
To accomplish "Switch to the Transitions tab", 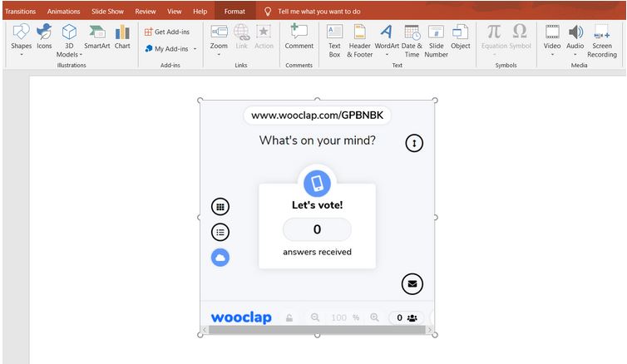I will 21,12.
